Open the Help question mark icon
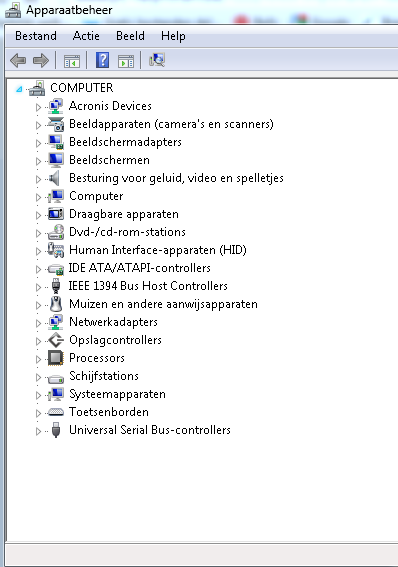 (102, 60)
